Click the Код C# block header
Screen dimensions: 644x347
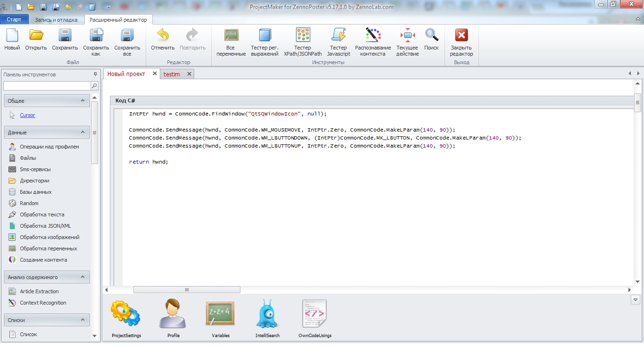tap(372, 100)
